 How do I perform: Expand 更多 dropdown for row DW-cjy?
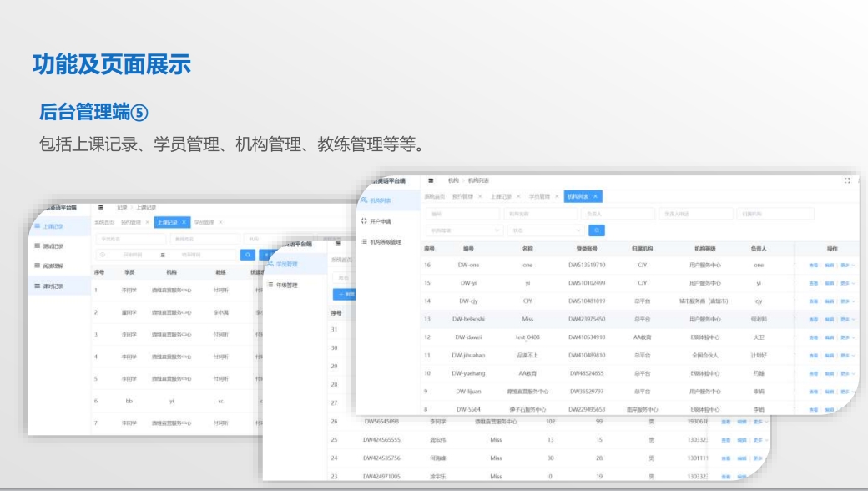(x=847, y=301)
